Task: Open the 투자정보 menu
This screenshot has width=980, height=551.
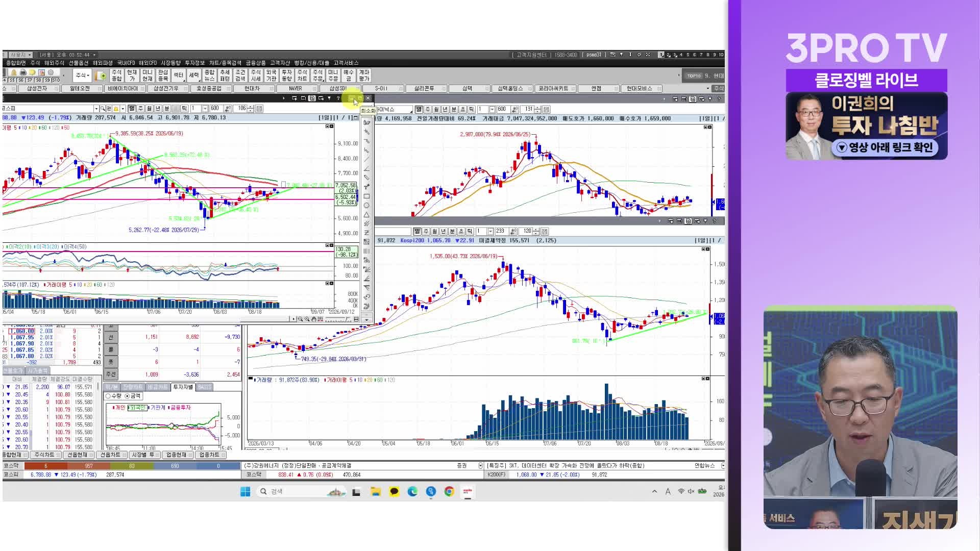Action: (x=194, y=63)
